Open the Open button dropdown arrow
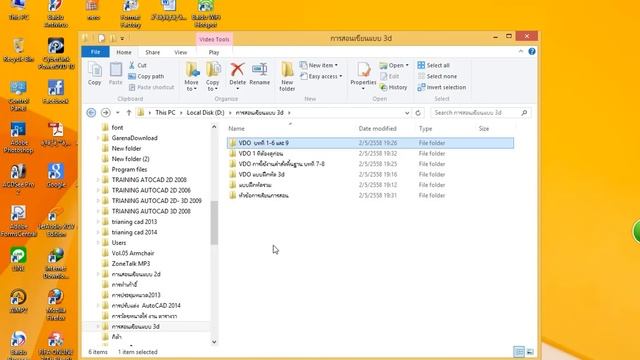The image size is (640, 360). click(x=407, y=65)
